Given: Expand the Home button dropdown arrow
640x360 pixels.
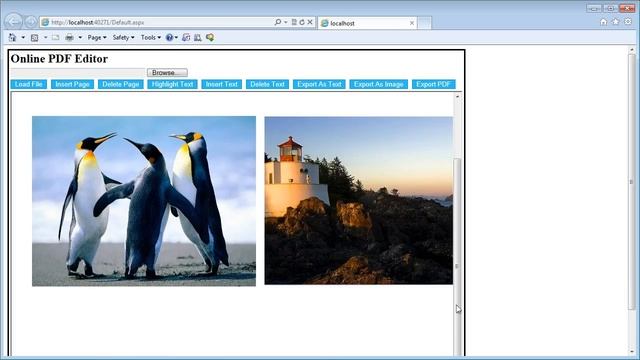Looking at the screenshot, I should 23,38.
